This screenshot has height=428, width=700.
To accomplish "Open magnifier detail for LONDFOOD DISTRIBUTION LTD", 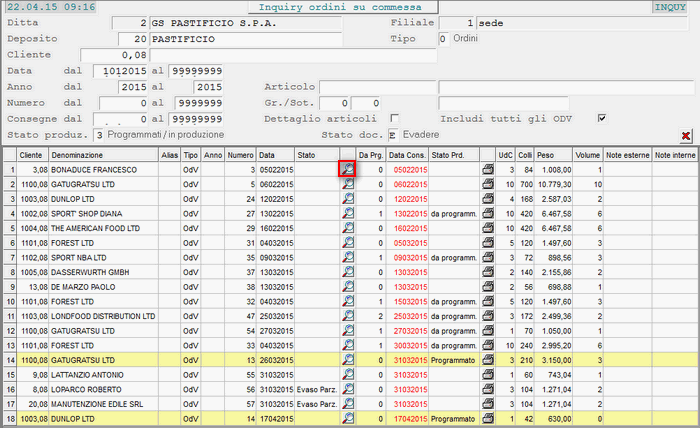I will pos(348,316).
